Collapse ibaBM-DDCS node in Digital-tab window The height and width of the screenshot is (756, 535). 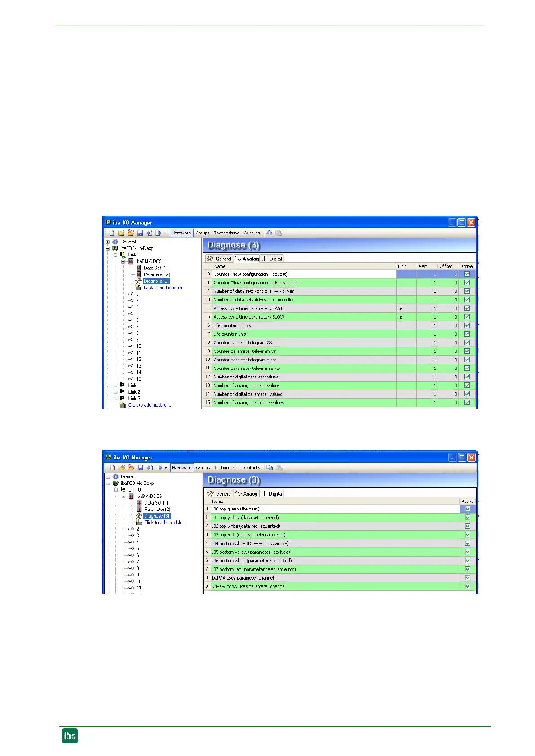(124, 497)
